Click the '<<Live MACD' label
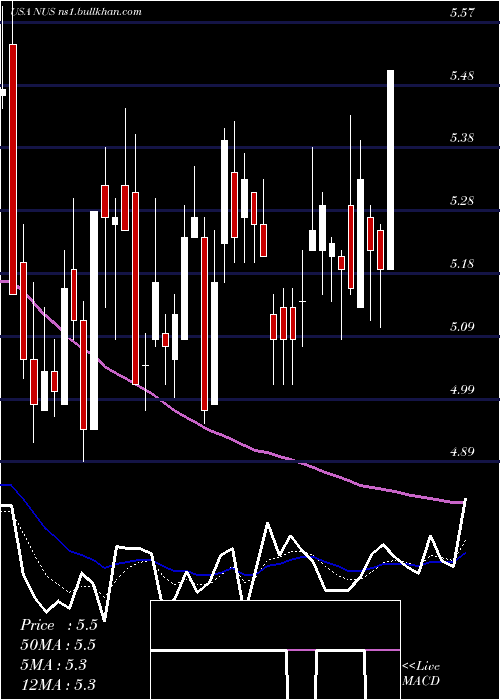Screen dimensions: 500x700 click(421, 673)
